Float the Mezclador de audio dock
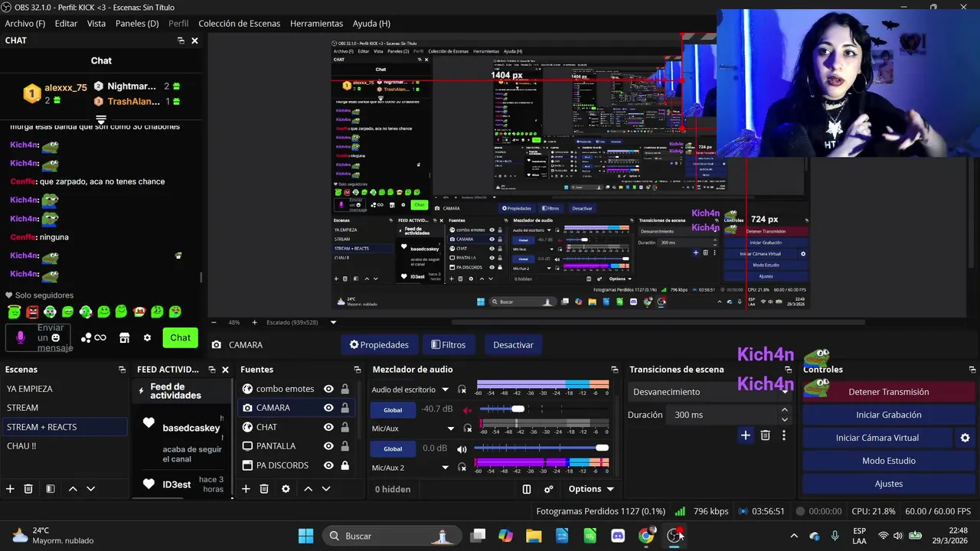Image resolution: width=980 pixels, height=551 pixels. (x=614, y=370)
